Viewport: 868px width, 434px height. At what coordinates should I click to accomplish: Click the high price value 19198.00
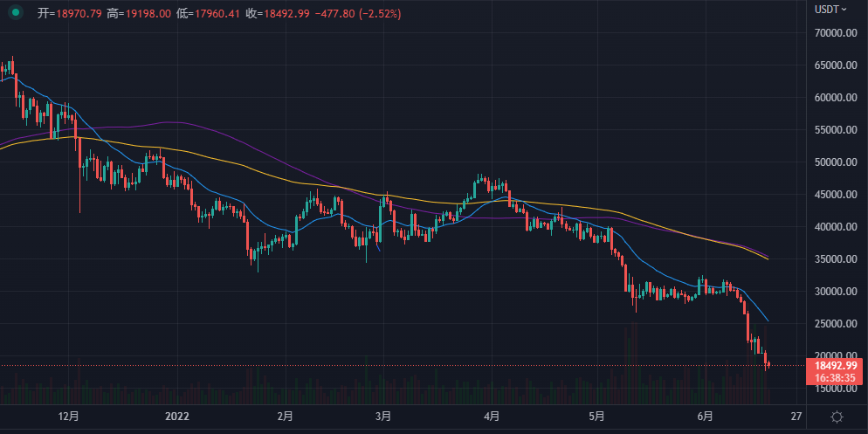(x=148, y=14)
